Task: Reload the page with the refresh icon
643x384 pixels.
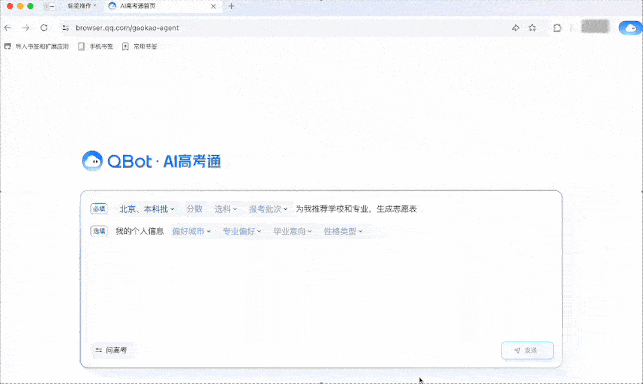Action: coord(44,28)
